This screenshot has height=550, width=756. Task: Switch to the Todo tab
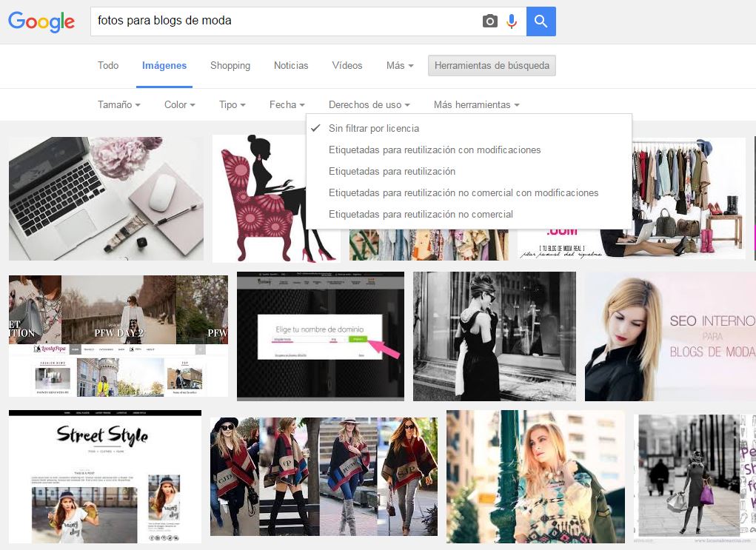click(x=108, y=66)
